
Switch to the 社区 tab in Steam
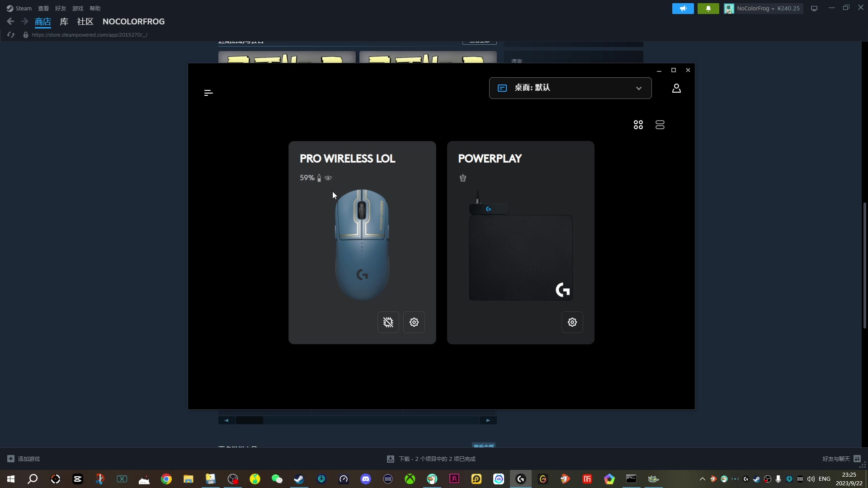(85, 21)
